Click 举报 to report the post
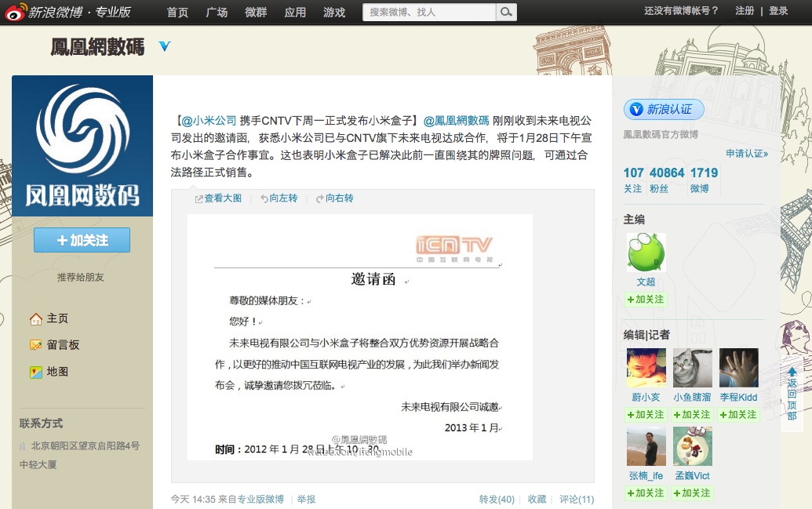 click(x=307, y=499)
